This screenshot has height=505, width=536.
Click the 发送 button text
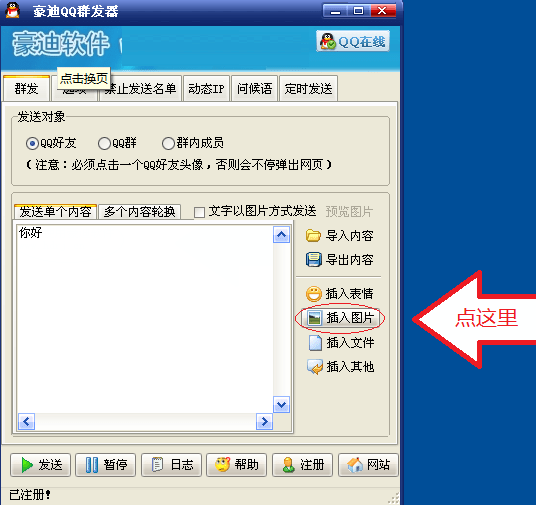pyautogui.click(x=51, y=465)
